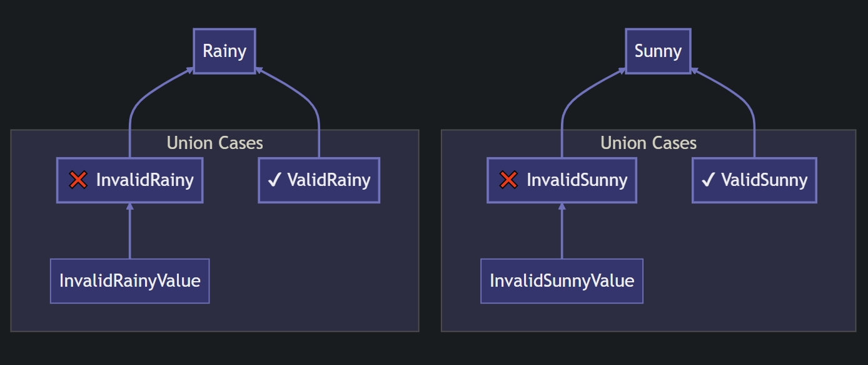The width and height of the screenshot is (868, 365).
Task: Click the InvalidSunny text label
Action: tap(577, 180)
